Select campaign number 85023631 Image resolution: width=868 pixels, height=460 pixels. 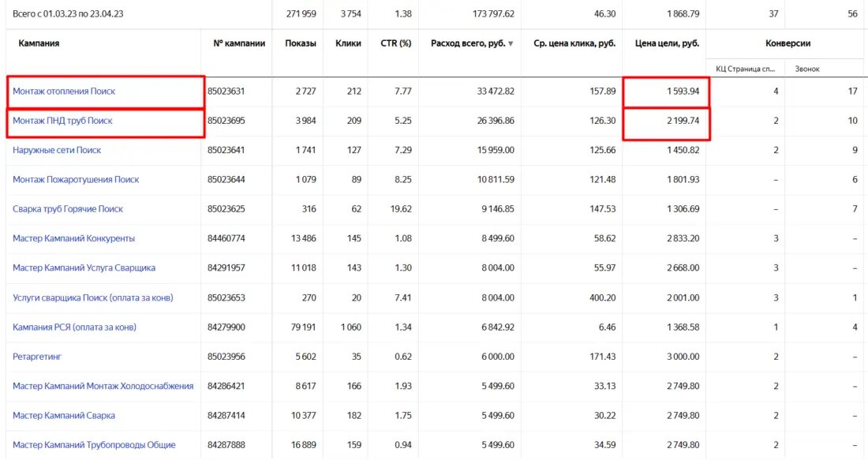[x=226, y=92]
